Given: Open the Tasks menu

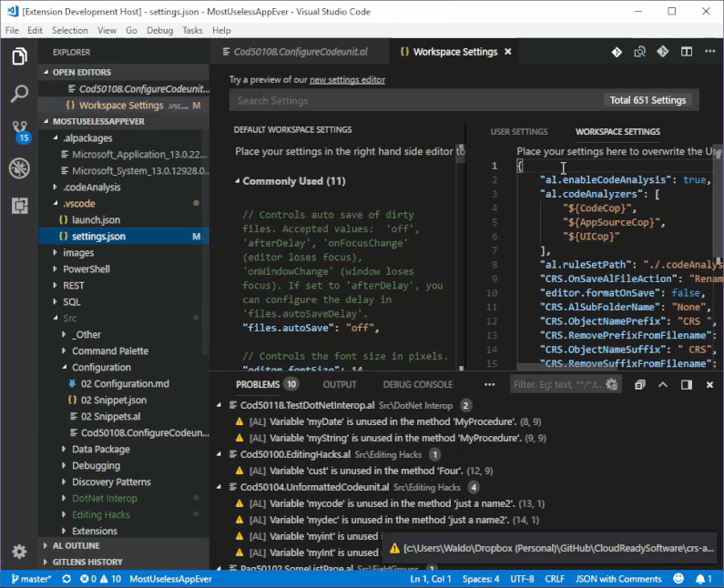Looking at the screenshot, I should point(192,30).
